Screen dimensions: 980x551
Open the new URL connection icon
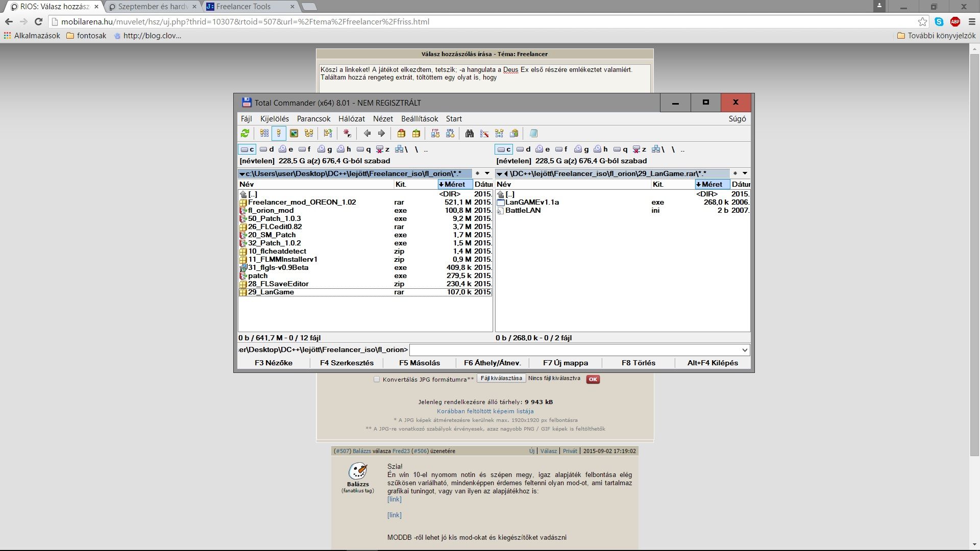[450, 133]
